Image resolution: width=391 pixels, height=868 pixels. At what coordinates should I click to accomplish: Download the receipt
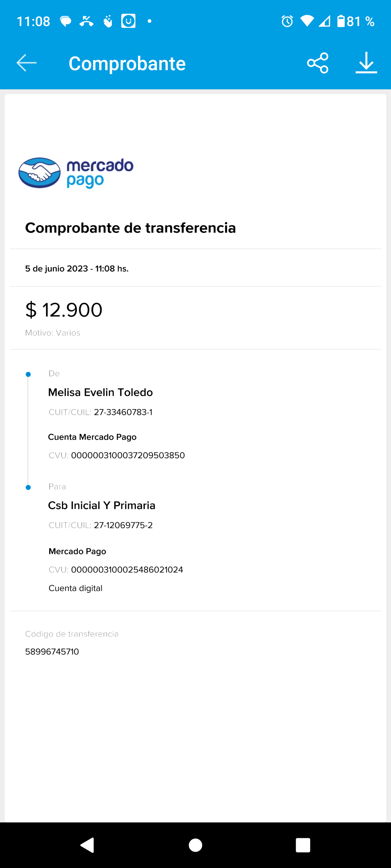366,63
